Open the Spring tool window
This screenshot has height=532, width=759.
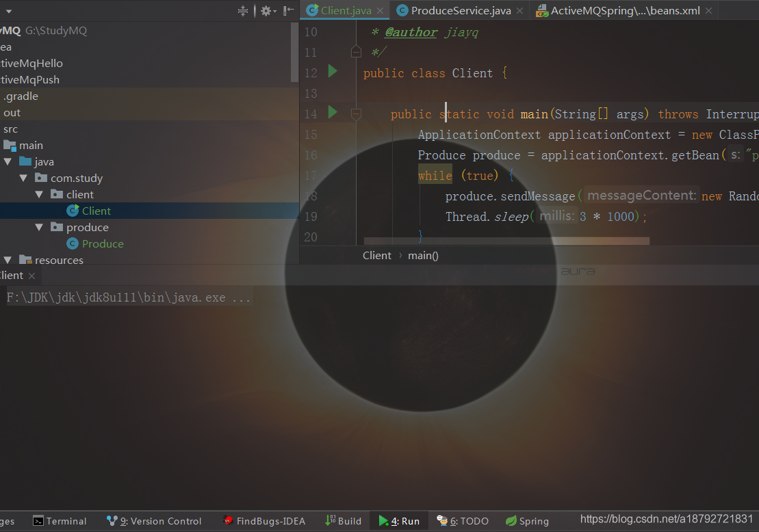(x=527, y=521)
